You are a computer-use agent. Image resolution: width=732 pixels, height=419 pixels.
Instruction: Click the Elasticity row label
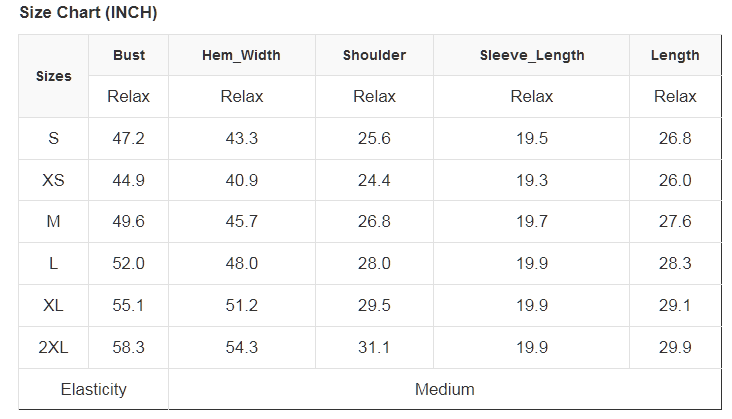coord(93,389)
